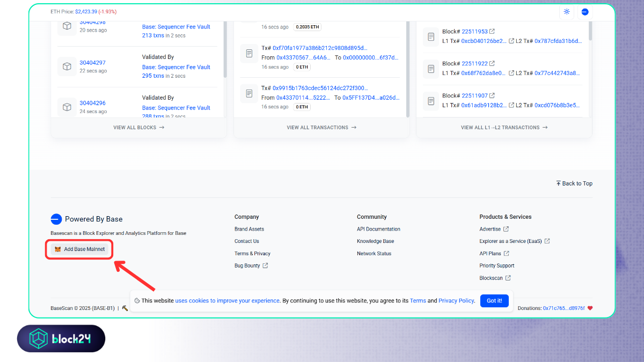Open Terms & Privacy footer link

pyautogui.click(x=252, y=254)
